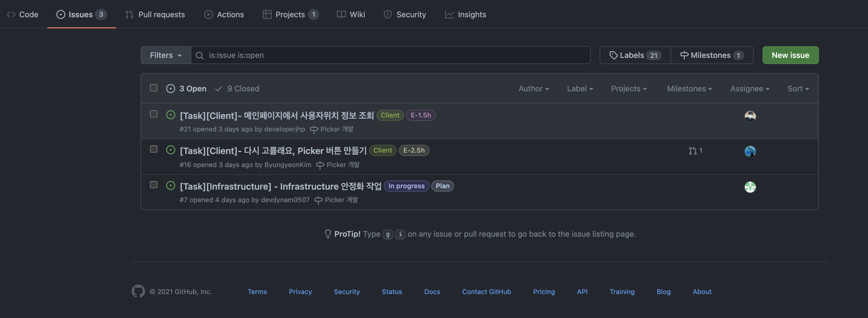
Task: Expand the Assignee filter dropdown
Action: [x=750, y=89]
